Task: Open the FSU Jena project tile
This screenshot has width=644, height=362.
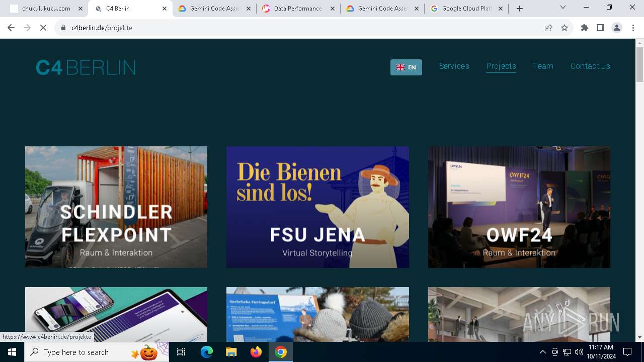Action: pyautogui.click(x=317, y=207)
